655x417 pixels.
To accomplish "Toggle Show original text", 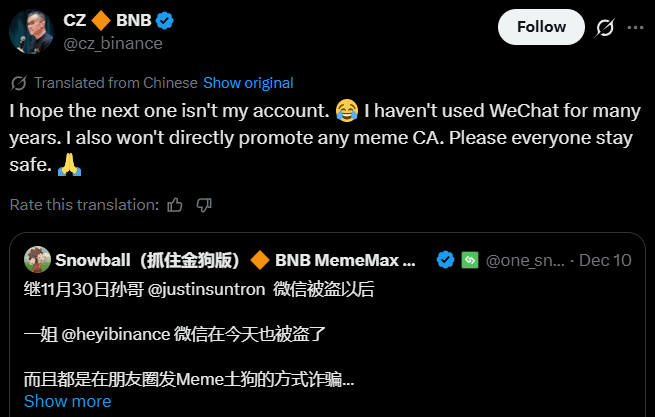I will click(248, 83).
